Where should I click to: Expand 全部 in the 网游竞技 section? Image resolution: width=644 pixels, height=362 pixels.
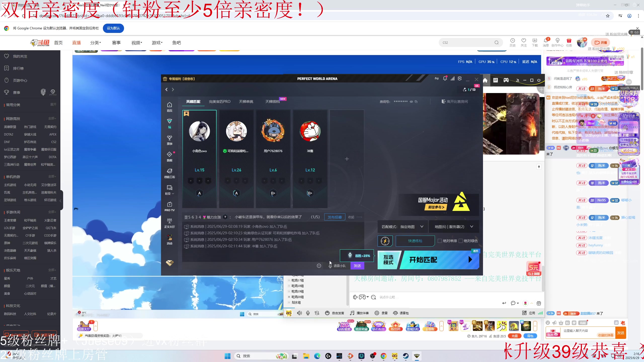pyautogui.click(x=52, y=118)
